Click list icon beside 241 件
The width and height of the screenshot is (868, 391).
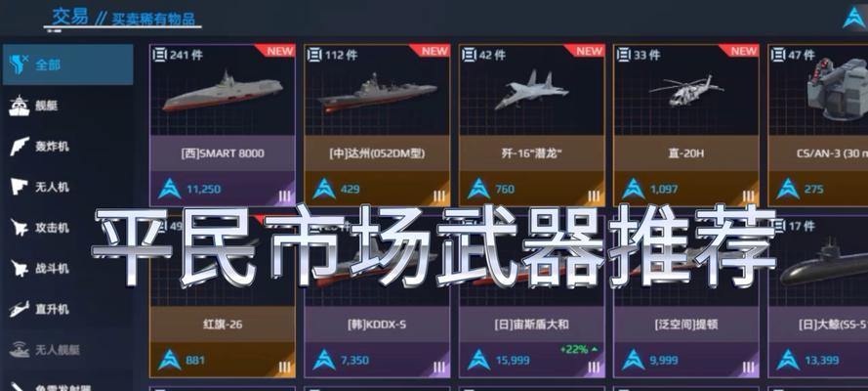coord(159,55)
